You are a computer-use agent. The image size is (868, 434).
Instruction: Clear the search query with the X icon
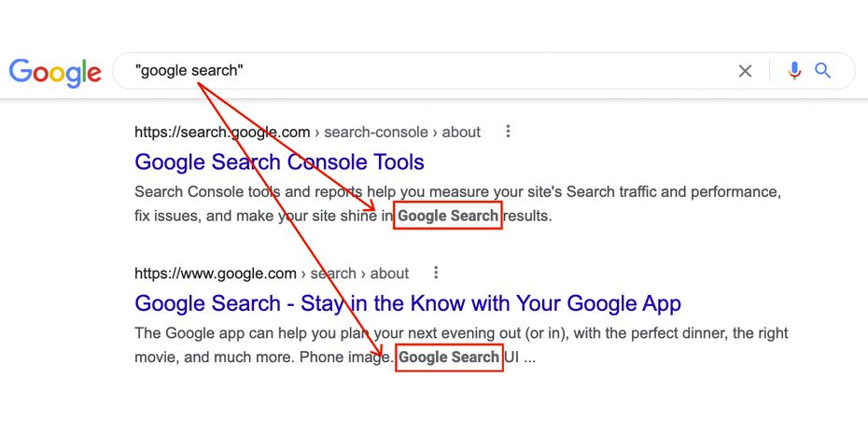(745, 71)
